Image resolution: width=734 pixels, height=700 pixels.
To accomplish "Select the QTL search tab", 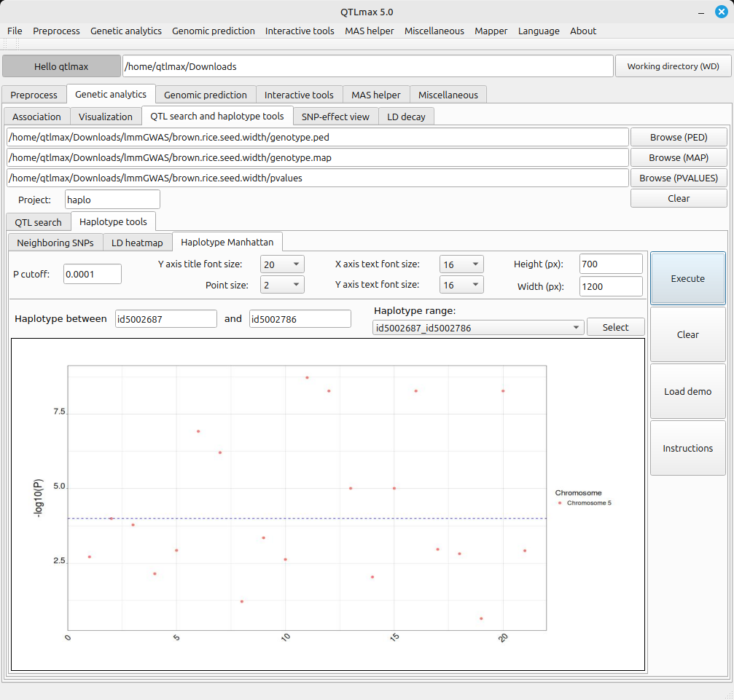I will click(39, 222).
